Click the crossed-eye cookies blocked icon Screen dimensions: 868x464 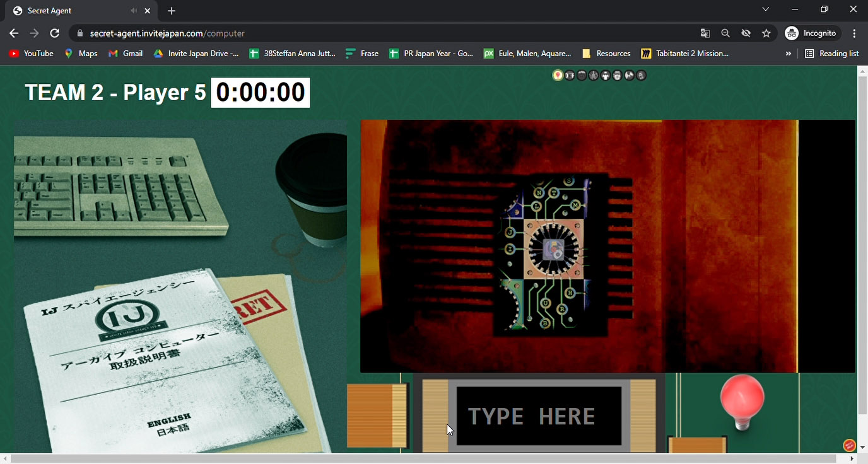(746, 33)
